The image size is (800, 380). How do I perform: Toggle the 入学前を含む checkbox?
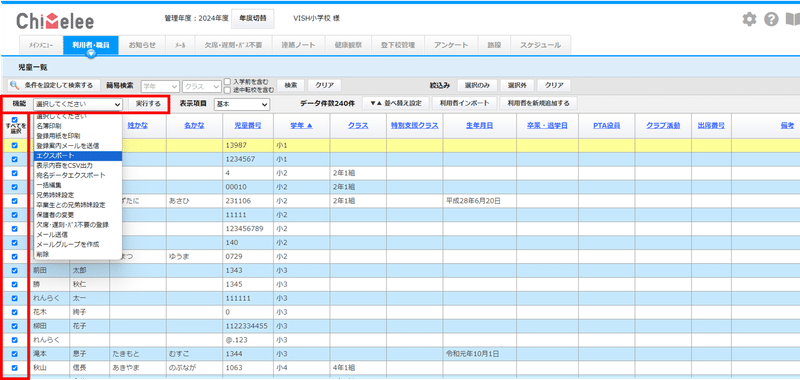click(x=228, y=82)
